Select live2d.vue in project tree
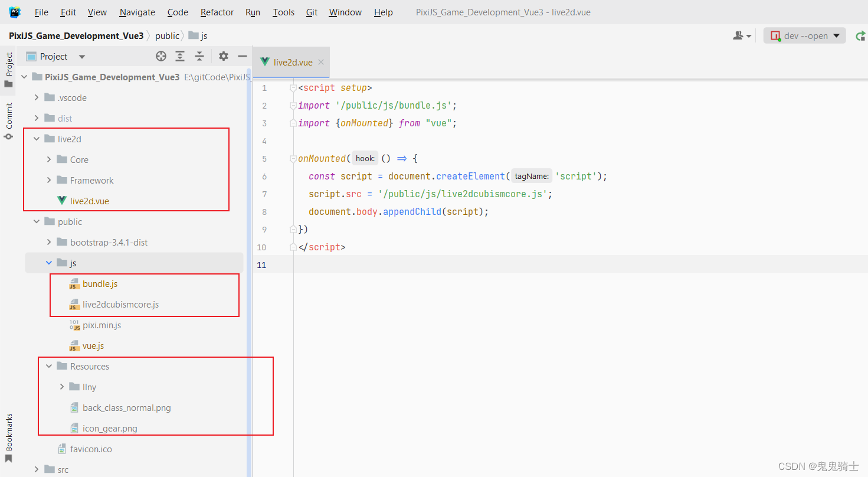The image size is (868, 477). (89, 201)
